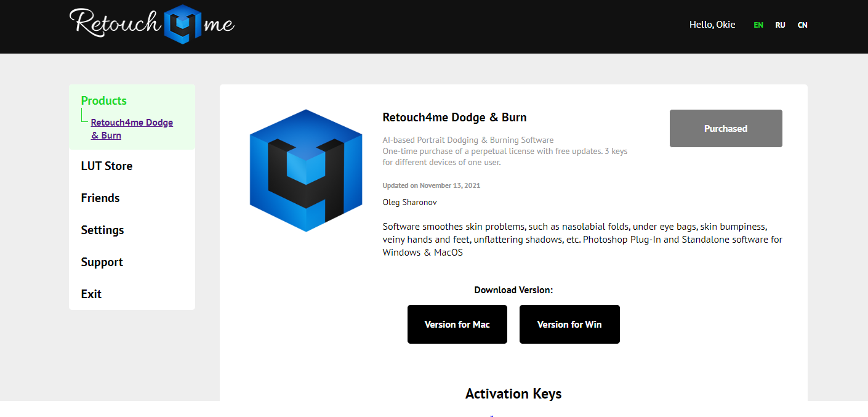Open account Settings from sidebar
This screenshot has height=417, width=868.
pyautogui.click(x=102, y=230)
